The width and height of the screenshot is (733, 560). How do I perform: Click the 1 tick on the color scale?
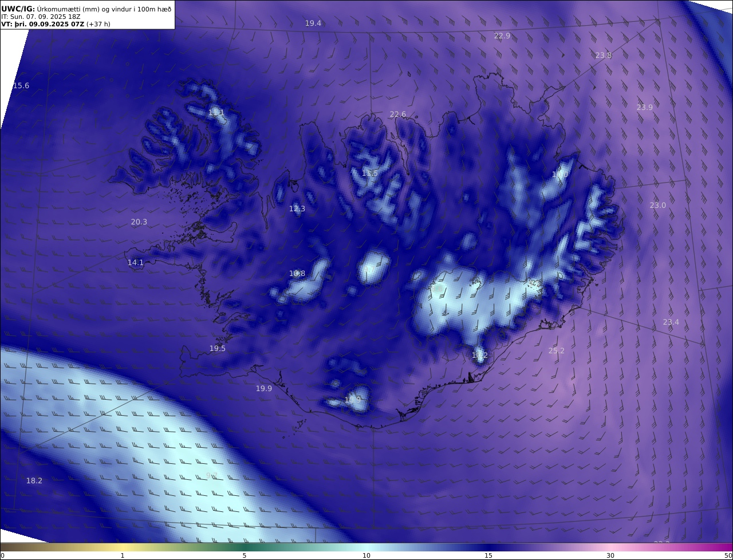[x=123, y=555]
